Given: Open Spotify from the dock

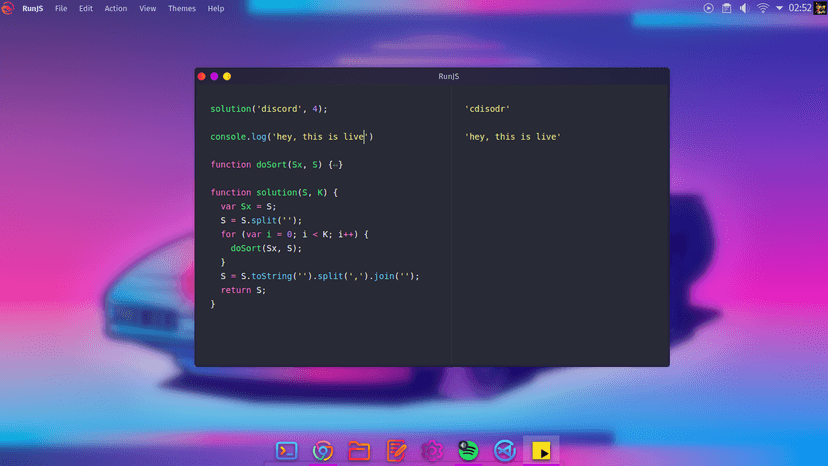Looking at the screenshot, I should coord(468,451).
